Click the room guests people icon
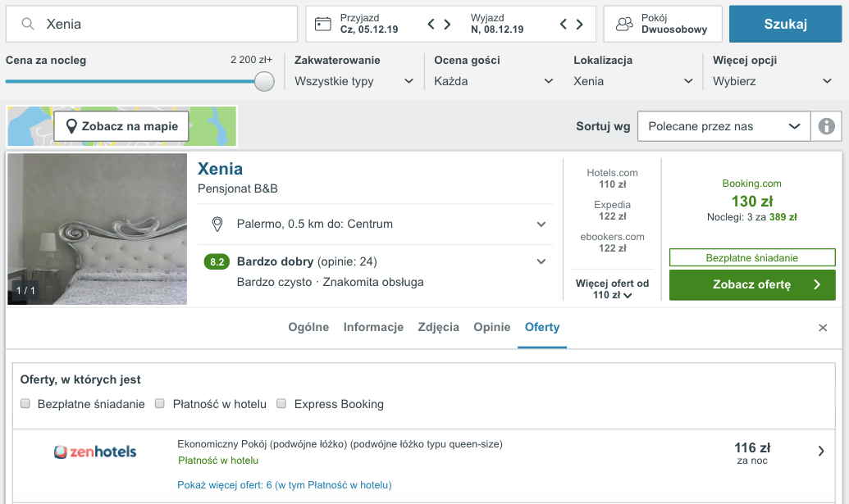 click(624, 24)
